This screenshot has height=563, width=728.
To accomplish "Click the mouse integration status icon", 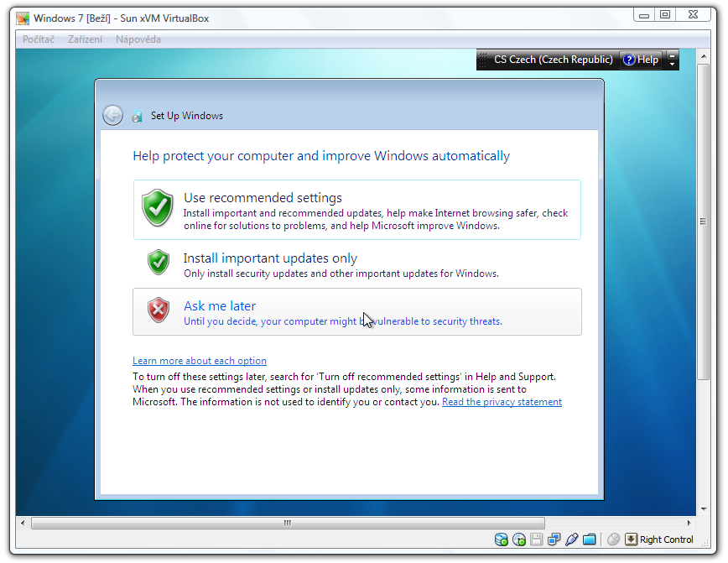I will pos(613,540).
